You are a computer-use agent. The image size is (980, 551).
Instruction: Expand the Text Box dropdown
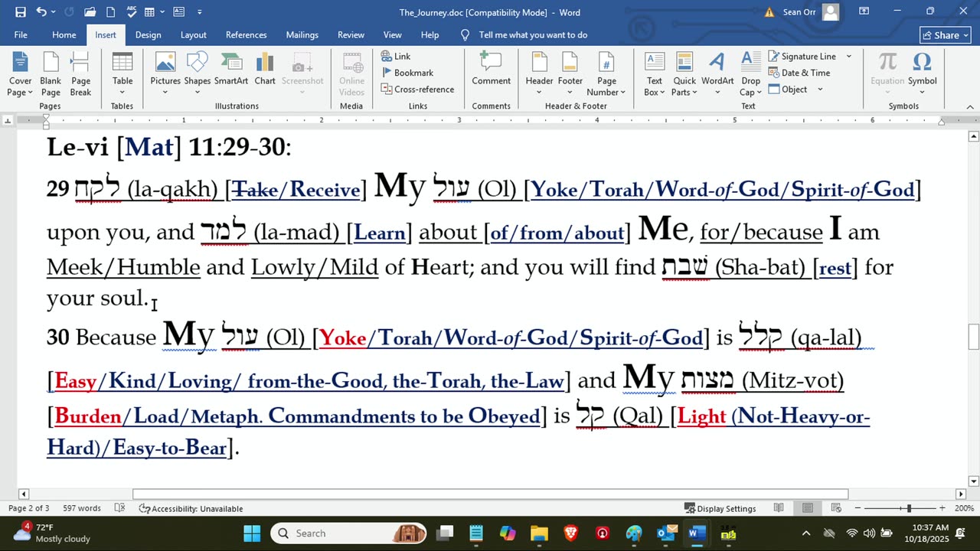point(655,75)
